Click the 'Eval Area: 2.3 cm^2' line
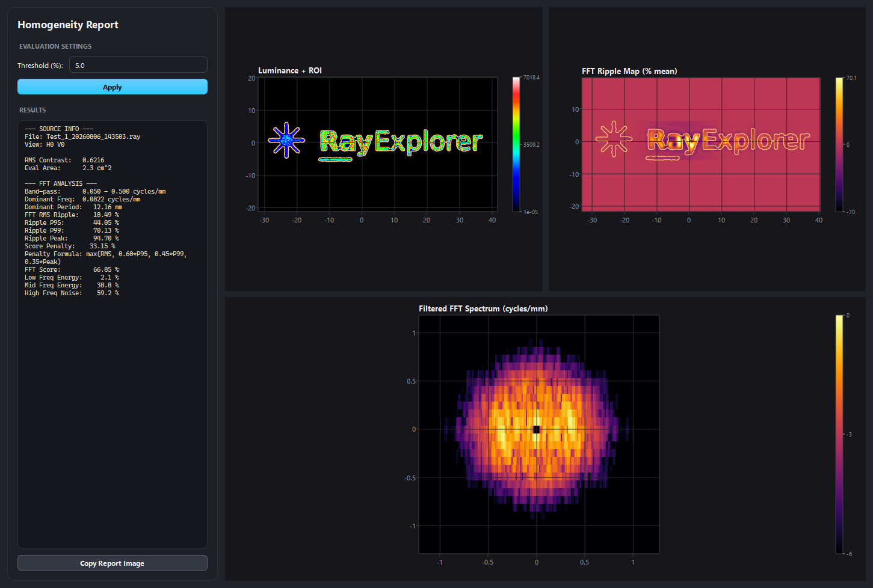The image size is (873, 588). [68, 168]
